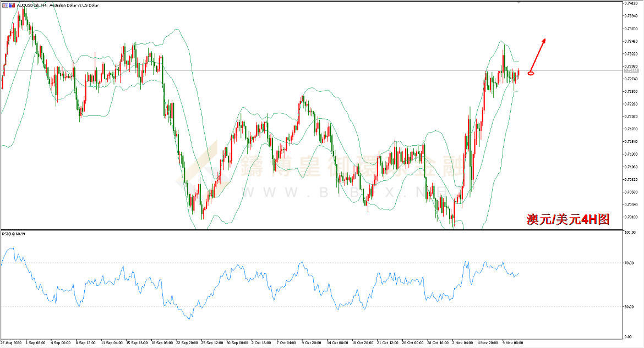The height and width of the screenshot is (348, 644).
Task: Click the 0.73460 price axis label
Action: (x=631, y=41)
